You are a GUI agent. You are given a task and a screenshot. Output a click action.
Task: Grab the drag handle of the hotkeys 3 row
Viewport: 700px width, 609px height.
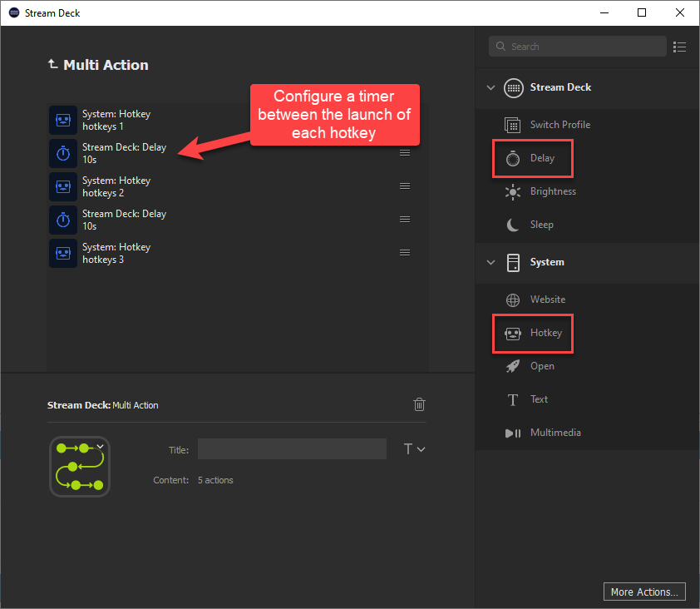[405, 253]
